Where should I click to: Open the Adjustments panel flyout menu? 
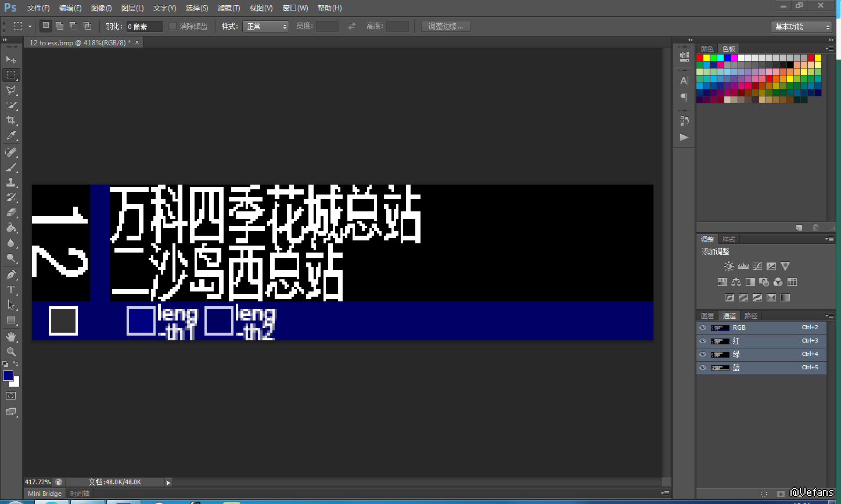(828, 239)
